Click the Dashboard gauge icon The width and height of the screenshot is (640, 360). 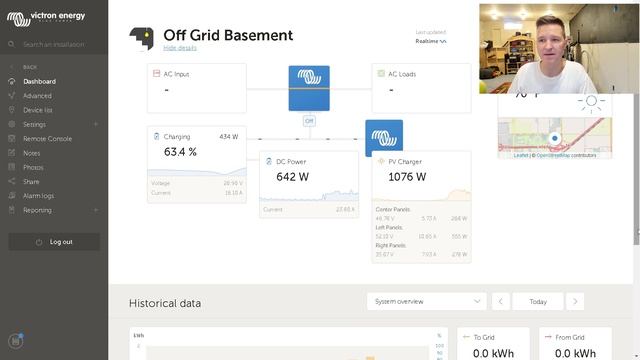pos(11,81)
